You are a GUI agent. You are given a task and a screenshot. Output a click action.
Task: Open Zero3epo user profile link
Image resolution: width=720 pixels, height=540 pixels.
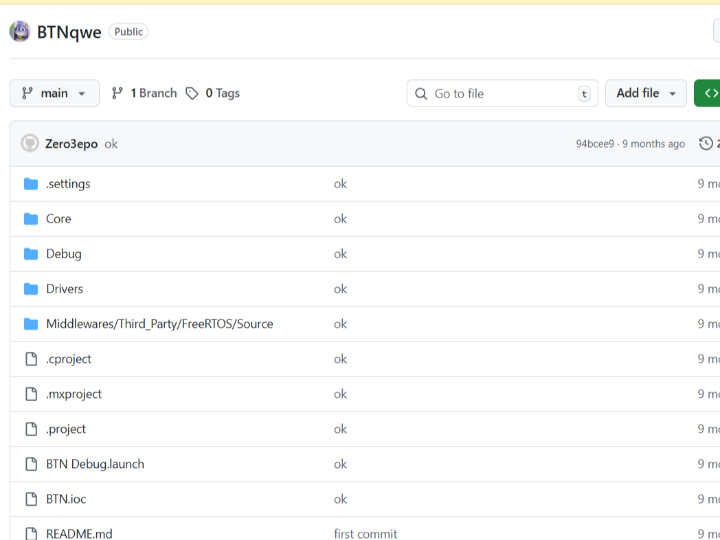point(71,144)
